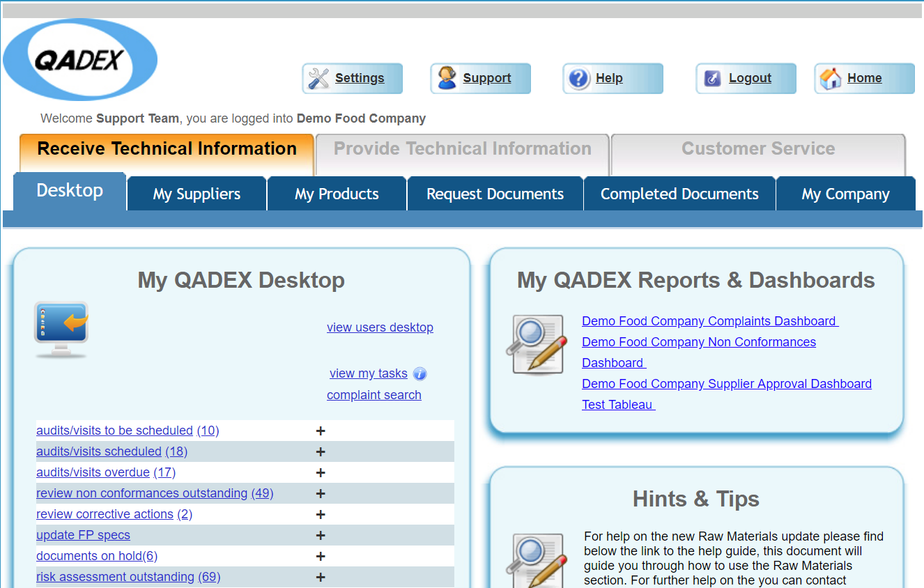Click the view users desktop link
924x588 pixels.
coord(380,327)
